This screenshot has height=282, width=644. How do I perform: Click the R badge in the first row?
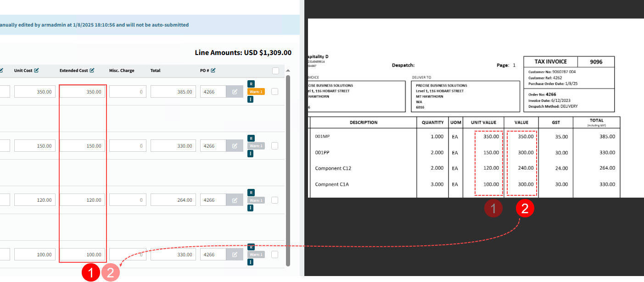[x=251, y=84]
